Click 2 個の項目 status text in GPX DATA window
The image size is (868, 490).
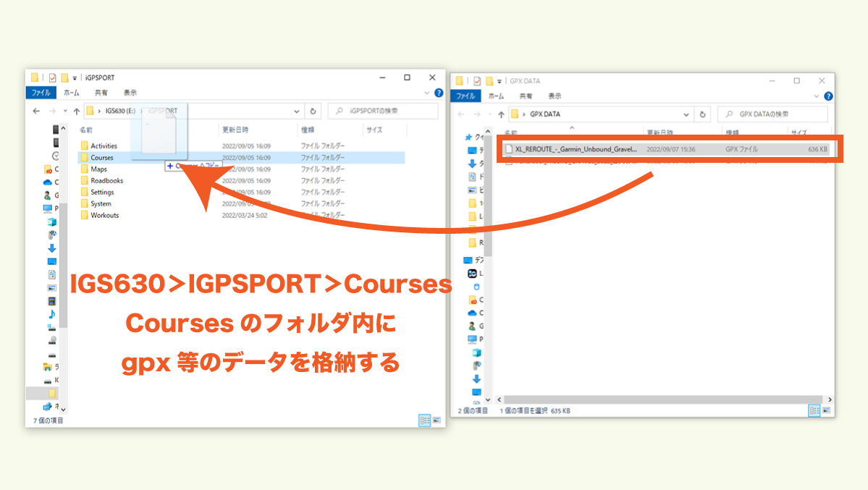(473, 411)
